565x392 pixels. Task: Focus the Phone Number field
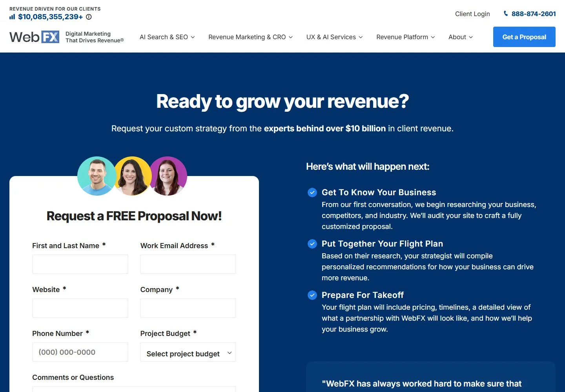(x=80, y=352)
